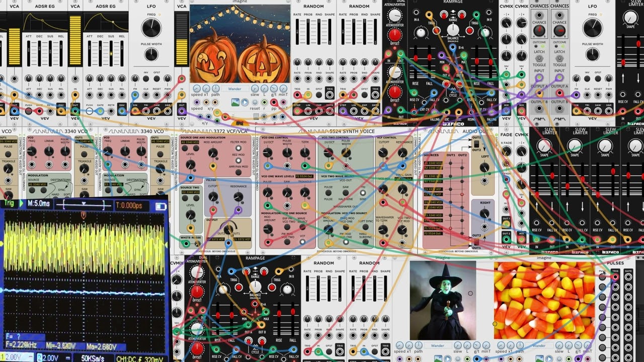
Task: Click the MOD AMOUNT knob on 3372 VCF/VCA
Action: point(213,152)
